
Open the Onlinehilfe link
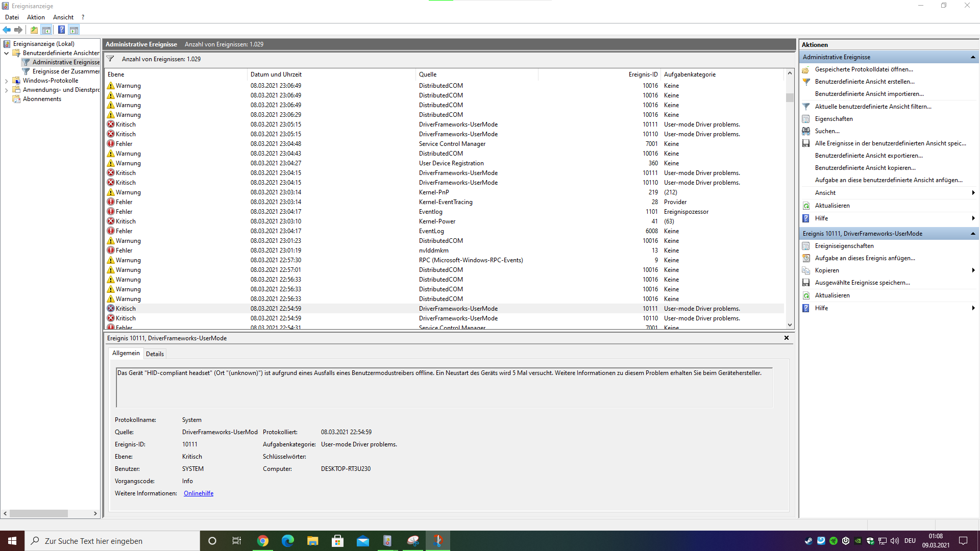click(199, 493)
